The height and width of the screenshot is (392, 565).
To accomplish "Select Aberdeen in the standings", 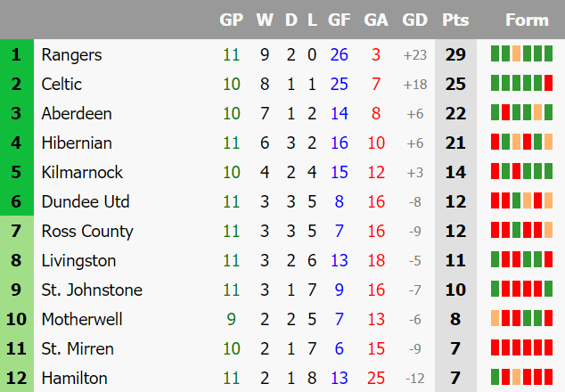I will (x=77, y=113).
